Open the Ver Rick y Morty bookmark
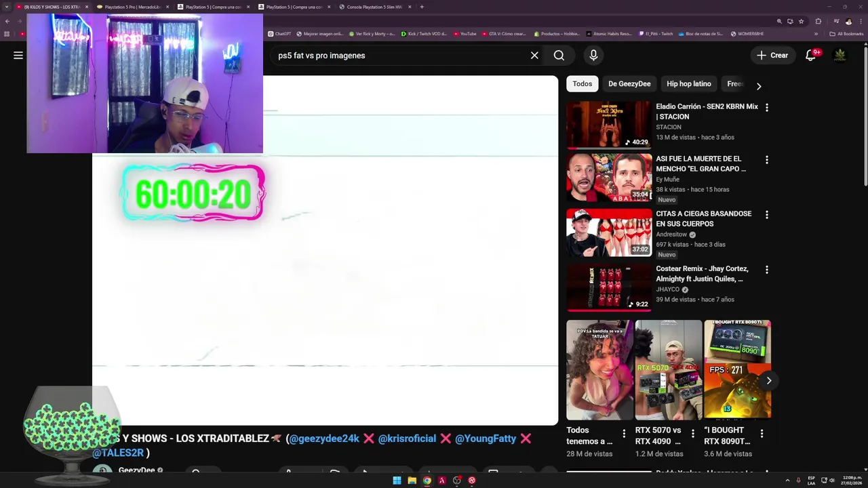Viewport: 868px width, 488px height. pyautogui.click(x=372, y=34)
